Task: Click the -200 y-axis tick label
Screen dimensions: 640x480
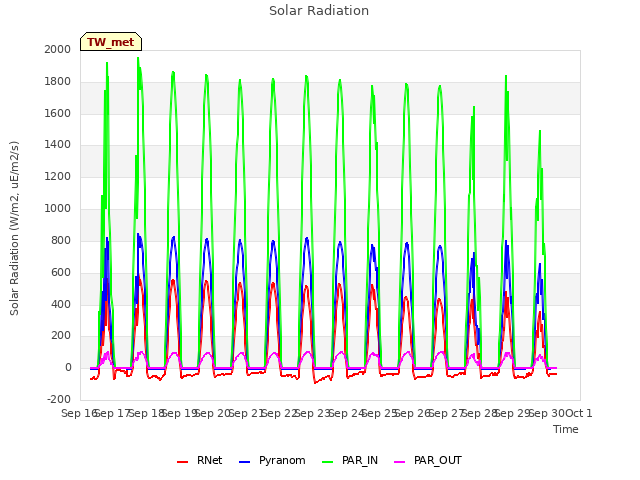Action: tap(59, 399)
